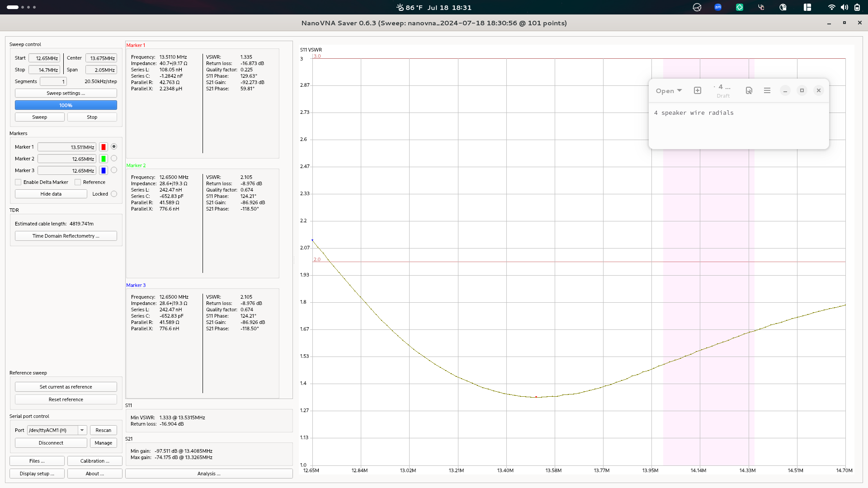This screenshot has width=868, height=488.
Task: Close the text editor window
Action: click(819, 90)
